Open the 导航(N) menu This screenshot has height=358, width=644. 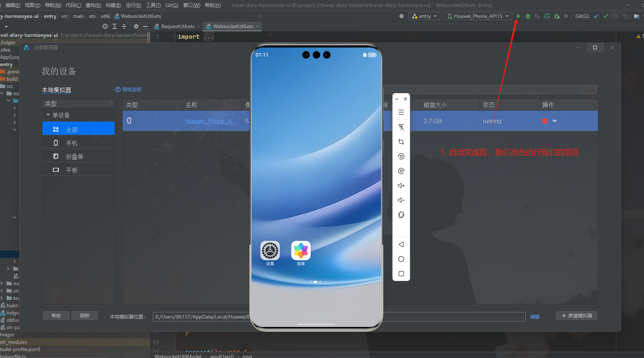pos(53,5)
